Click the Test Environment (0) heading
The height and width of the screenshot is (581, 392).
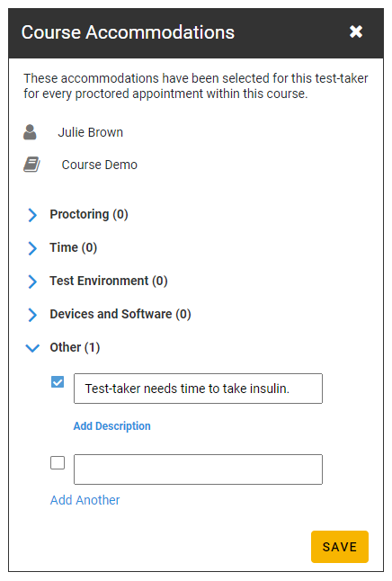[109, 281]
